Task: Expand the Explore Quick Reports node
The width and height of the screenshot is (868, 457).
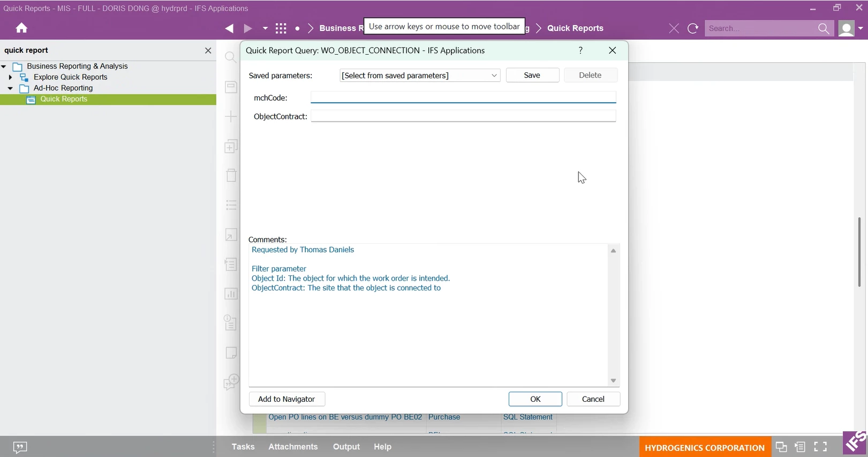Action: pyautogui.click(x=10, y=77)
